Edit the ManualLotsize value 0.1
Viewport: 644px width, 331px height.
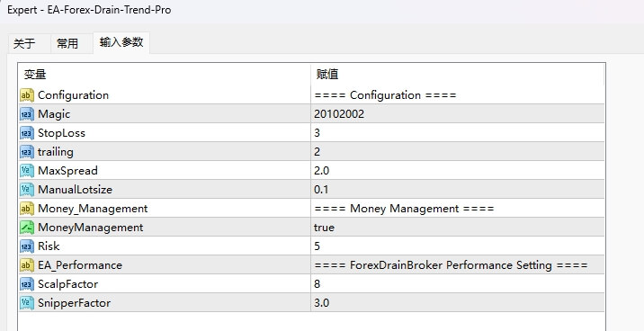pos(458,190)
